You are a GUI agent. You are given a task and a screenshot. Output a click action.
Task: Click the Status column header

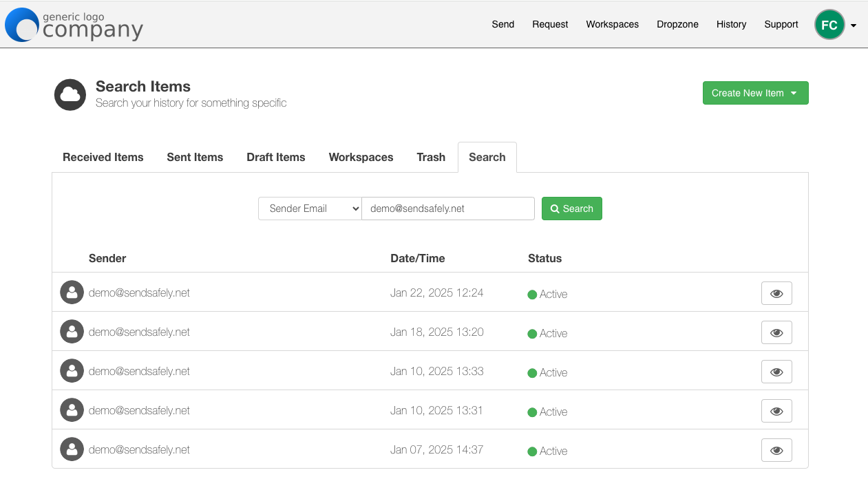point(545,259)
